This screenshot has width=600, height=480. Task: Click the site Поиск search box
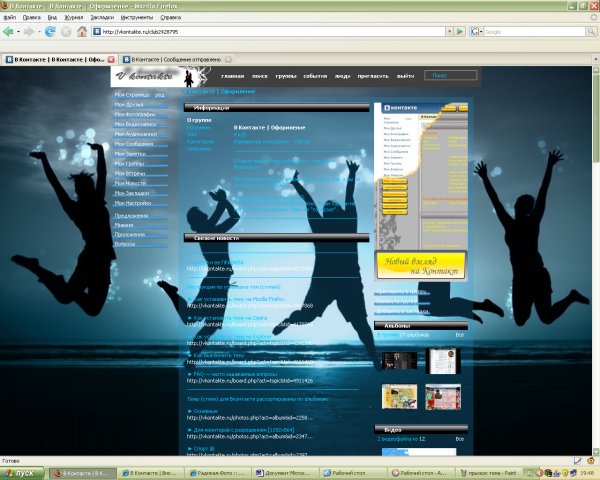[451, 75]
